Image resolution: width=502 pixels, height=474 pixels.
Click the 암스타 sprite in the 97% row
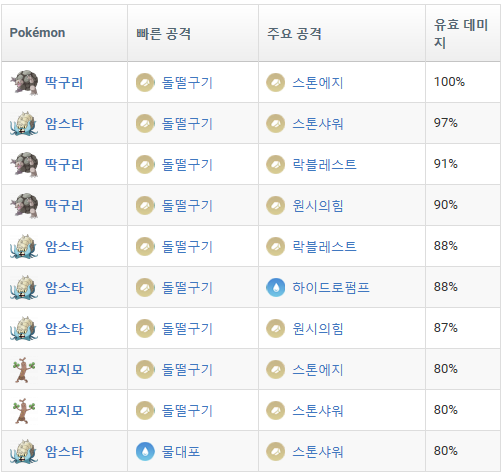pos(23,124)
